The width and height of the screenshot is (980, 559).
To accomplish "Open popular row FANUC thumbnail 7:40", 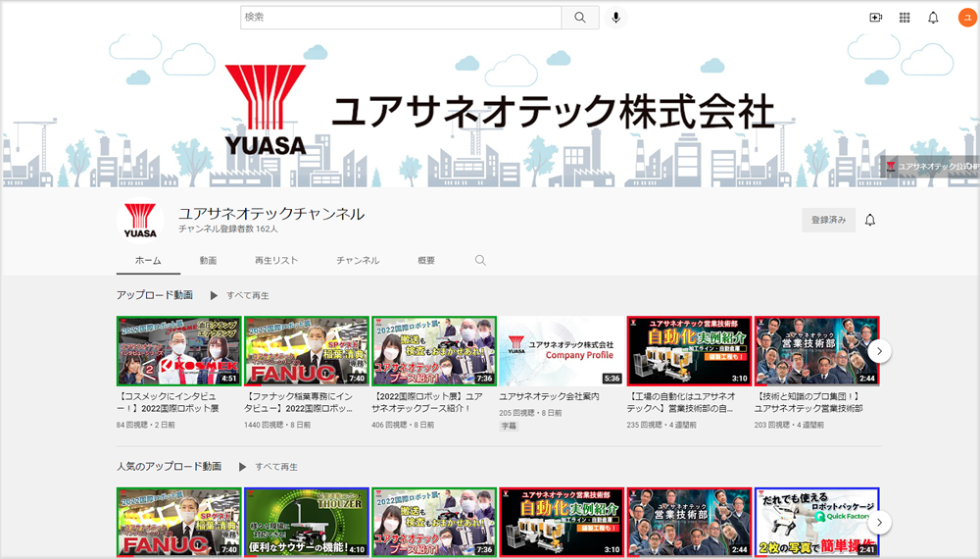I will click(178, 522).
